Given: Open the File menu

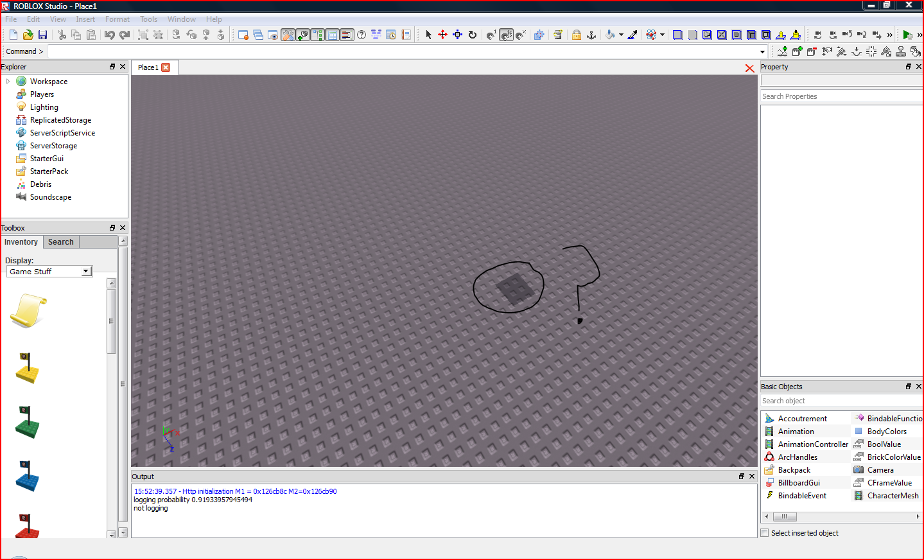Looking at the screenshot, I should tap(11, 19).
